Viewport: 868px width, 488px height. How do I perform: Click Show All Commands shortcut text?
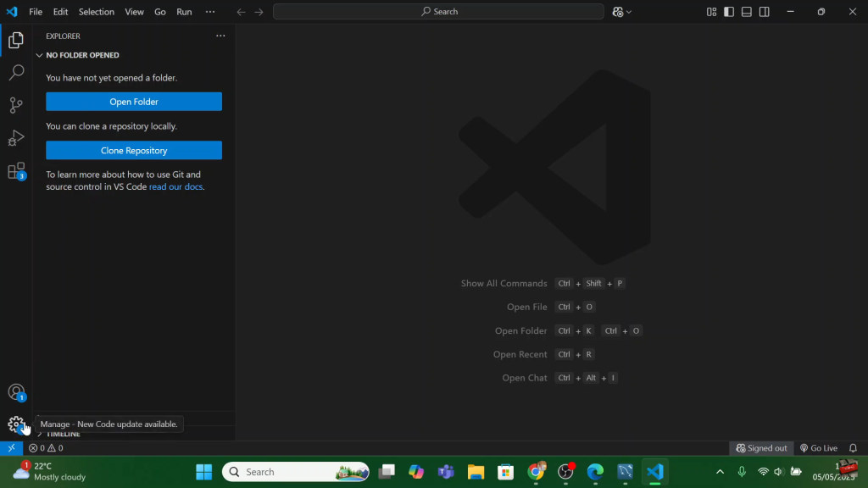(504, 283)
